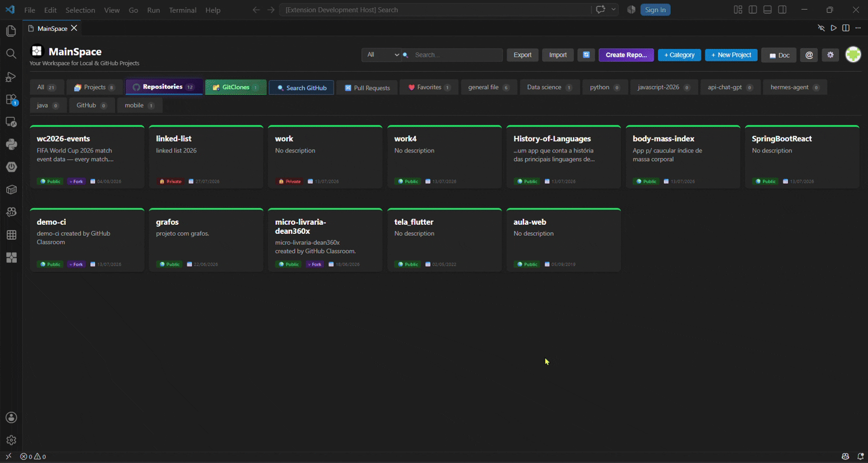Image resolution: width=868 pixels, height=463 pixels.
Task: Go back with the left arrow in the title bar
Action: coord(256,10)
